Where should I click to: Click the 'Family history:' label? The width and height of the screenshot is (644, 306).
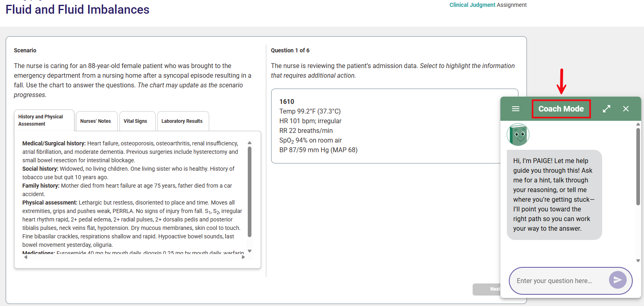[x=41, y=186]
